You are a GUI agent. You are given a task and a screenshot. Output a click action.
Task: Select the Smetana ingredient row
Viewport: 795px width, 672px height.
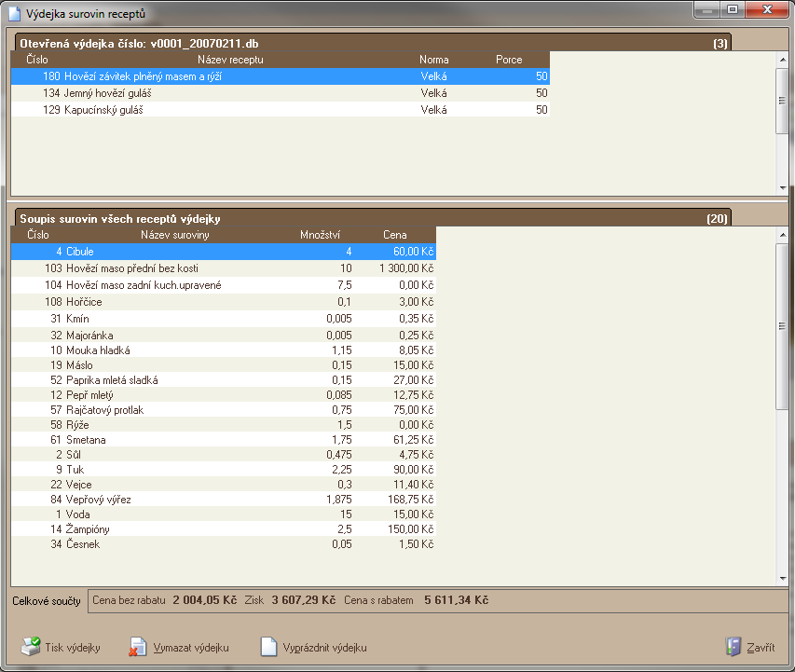(223, 440)
